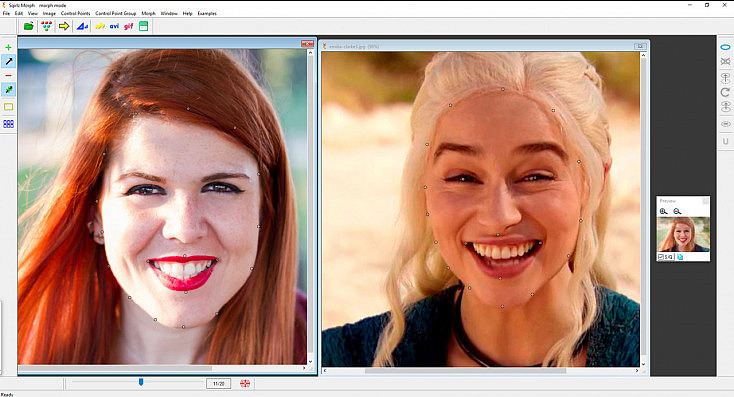Viewport: 734px width, 397px height.
Task: Click the 11/20 frame counter field
Action: tap(219, 383)
